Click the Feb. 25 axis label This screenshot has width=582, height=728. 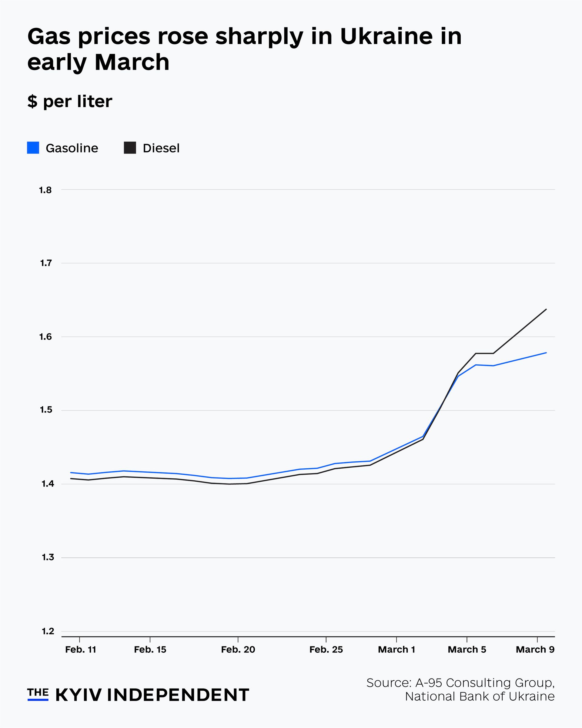click(x=326, y=649)
